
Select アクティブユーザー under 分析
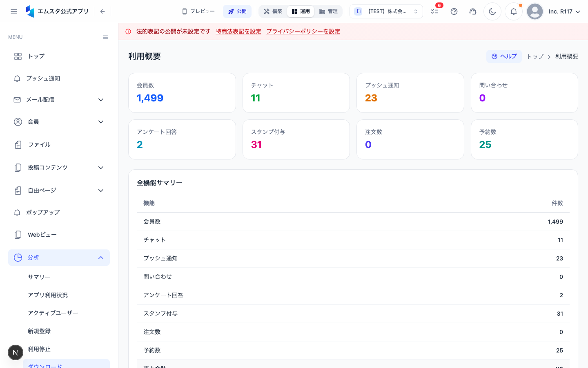pyautogui.click(x=66, y=313)
